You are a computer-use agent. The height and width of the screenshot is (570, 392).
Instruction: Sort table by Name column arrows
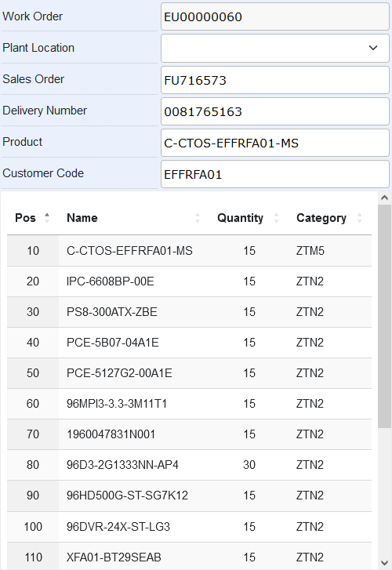(x=198, y=218)
